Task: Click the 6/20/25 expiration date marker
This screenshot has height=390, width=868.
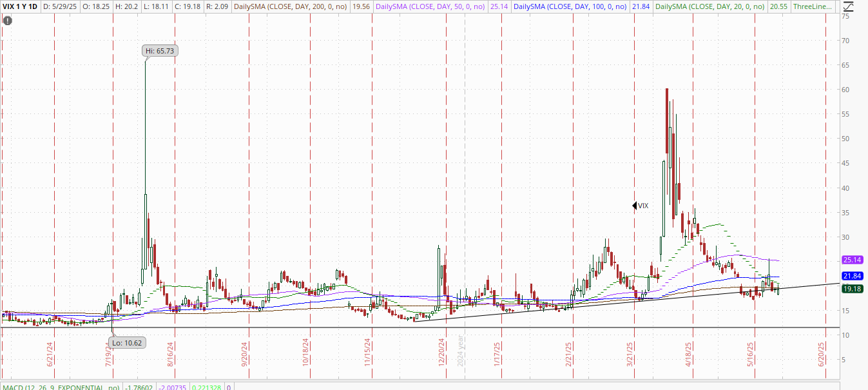Action: click(822, 354)
